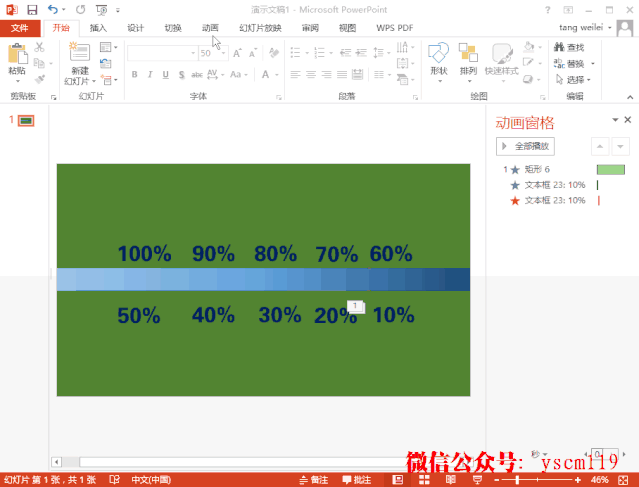639x487 pixels.
Task: Toggle Strikethrough formatting
Action: coord(197,74)
